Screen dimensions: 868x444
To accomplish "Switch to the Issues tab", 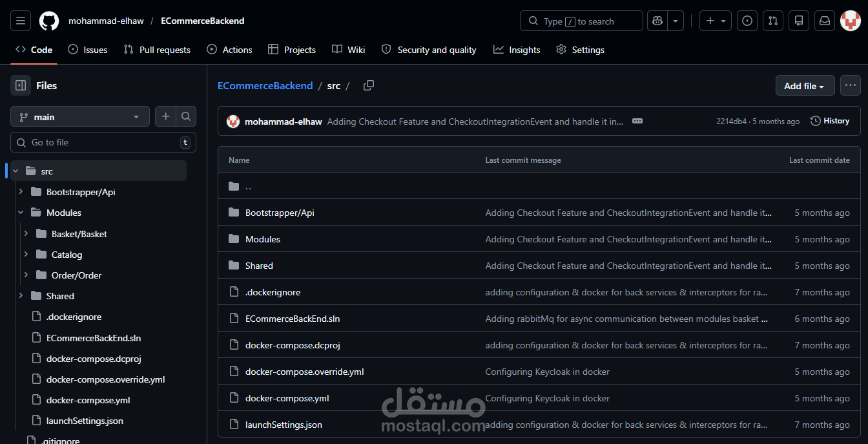I will (88, 50).
